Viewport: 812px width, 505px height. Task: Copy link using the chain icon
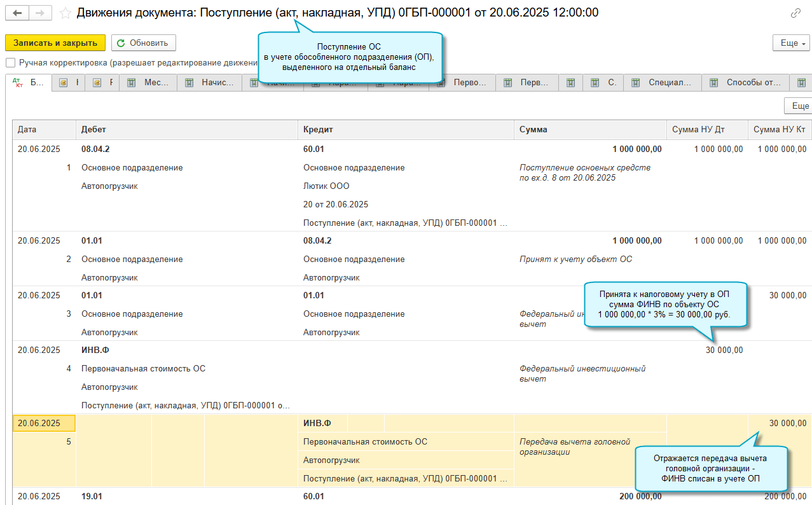[795, 13]
